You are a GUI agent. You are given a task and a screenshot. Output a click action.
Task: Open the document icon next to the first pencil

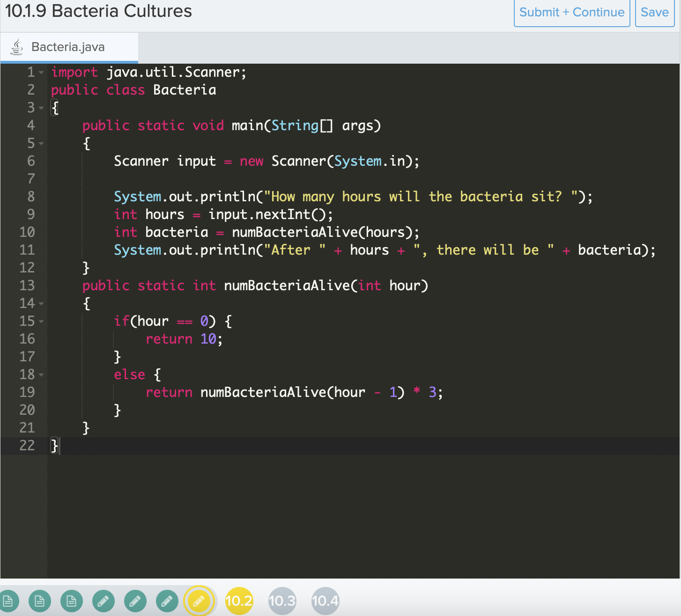point(72,601)
